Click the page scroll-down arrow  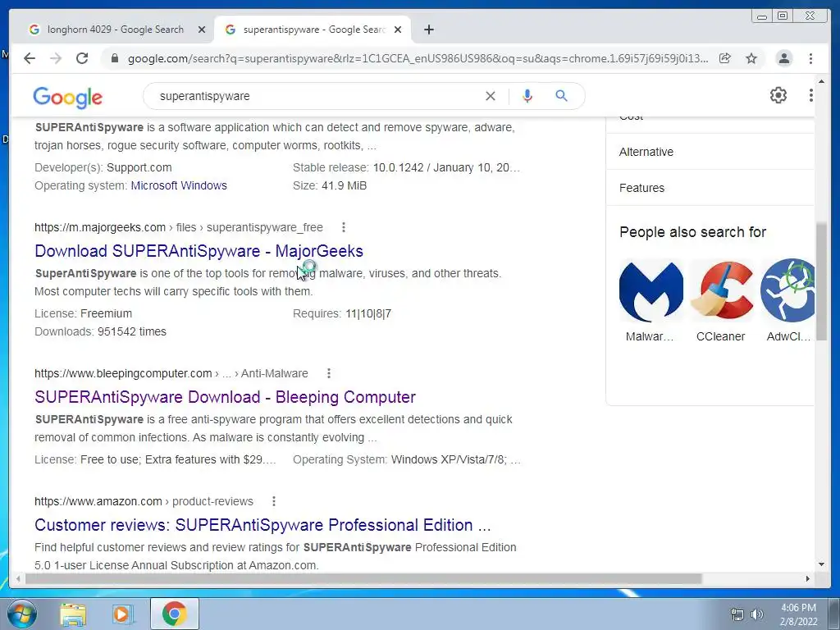[x=821, y=564]
